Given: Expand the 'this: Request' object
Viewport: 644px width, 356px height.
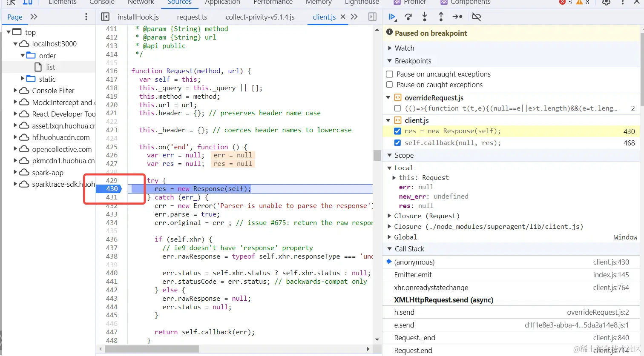Looking at the screenshot, I should point(394,178).
